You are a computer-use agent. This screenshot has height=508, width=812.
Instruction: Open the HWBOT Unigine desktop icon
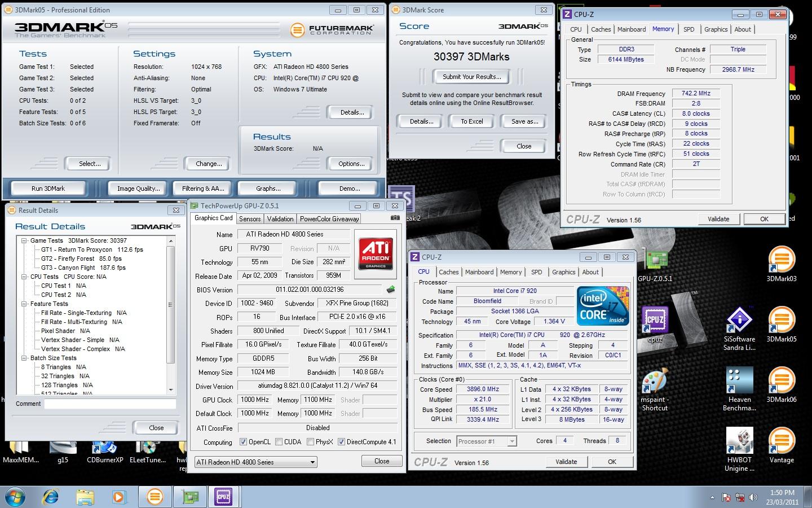[x=739, y=449]
